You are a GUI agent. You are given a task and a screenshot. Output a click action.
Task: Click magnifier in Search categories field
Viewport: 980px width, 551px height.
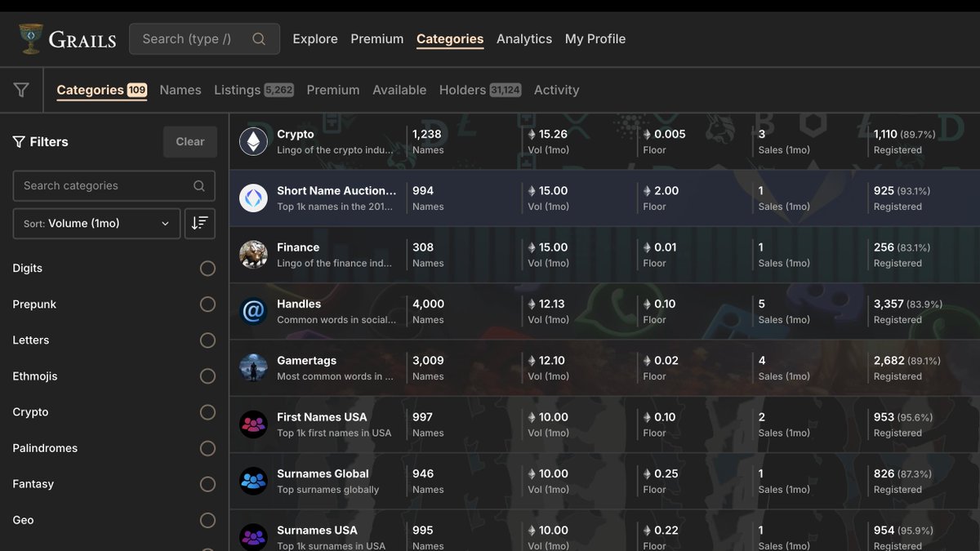point(199,186)
